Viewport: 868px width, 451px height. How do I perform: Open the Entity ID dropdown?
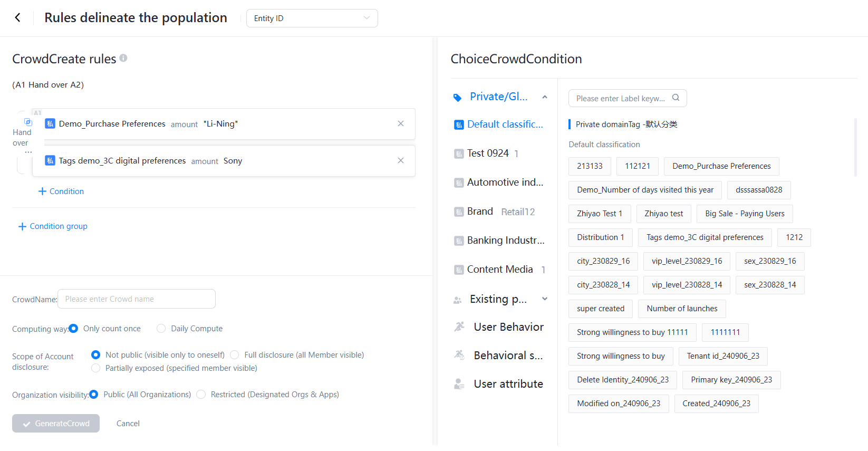click(x=312, y=18)
